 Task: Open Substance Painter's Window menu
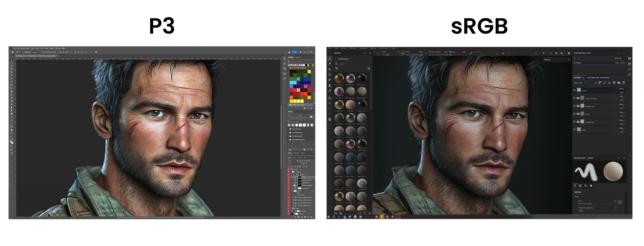tap(353, 48)
